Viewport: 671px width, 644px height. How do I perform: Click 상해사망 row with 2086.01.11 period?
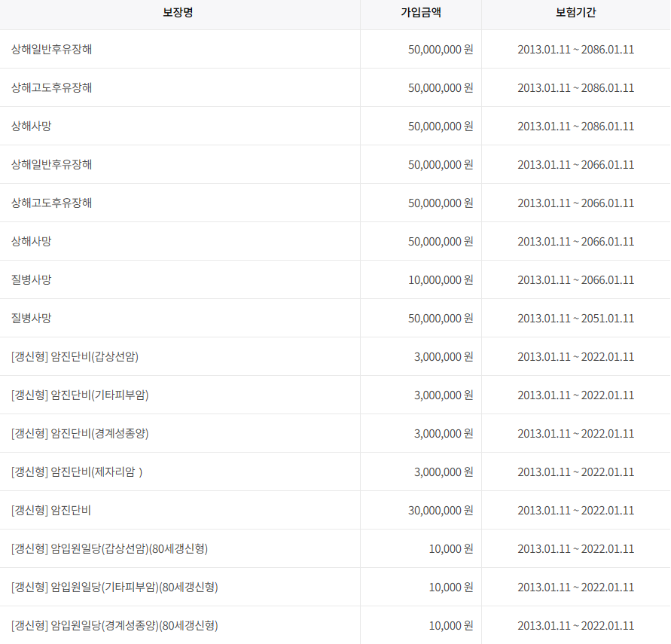[335, 127]
